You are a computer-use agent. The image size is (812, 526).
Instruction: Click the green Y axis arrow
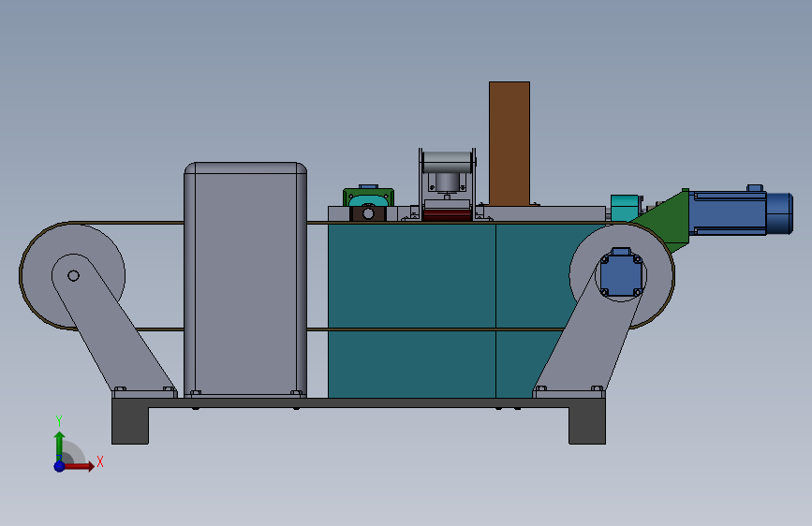[x=59, y=445]
